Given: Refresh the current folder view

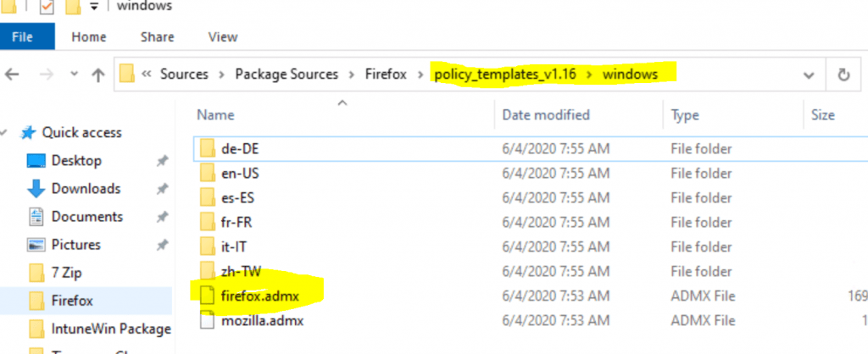Looking at the screenshot, I should click(843, 75).
